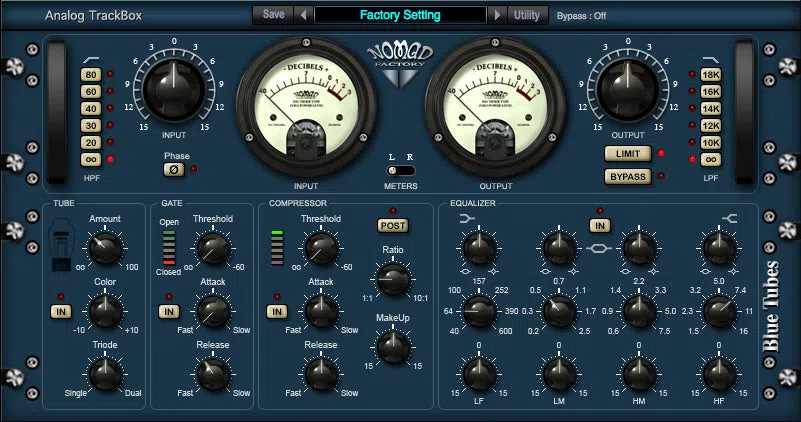This screenshot has width=801, height=422.
Task: Click the low shelf icon above LF band
Action: 467,219
